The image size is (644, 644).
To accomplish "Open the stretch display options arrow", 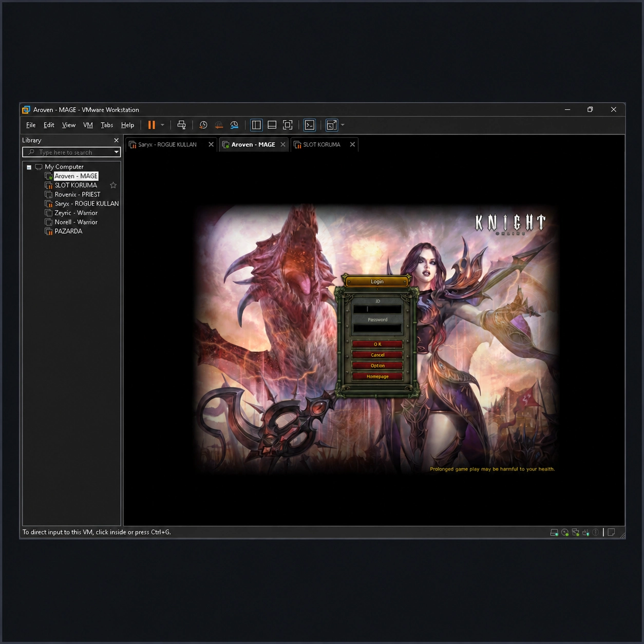I will point(343,125).
